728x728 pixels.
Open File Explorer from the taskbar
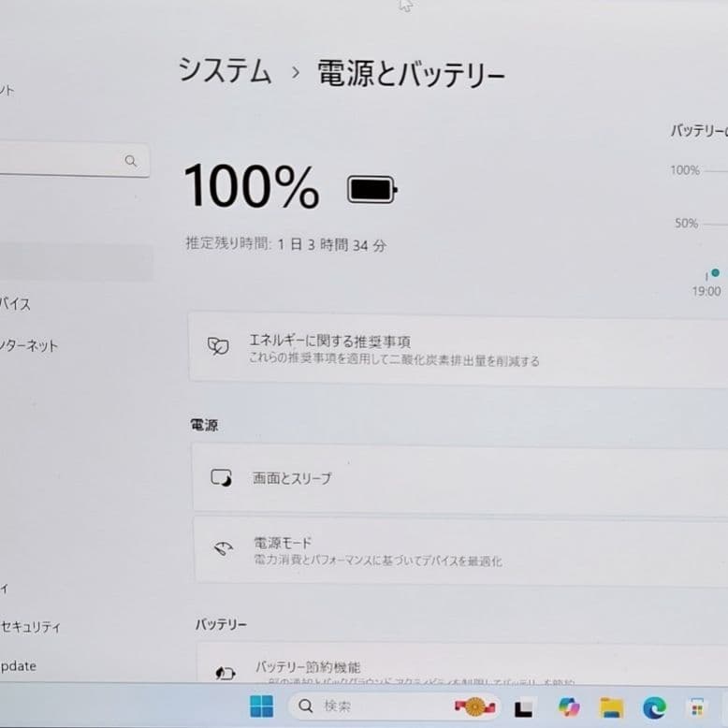(611, 707)
